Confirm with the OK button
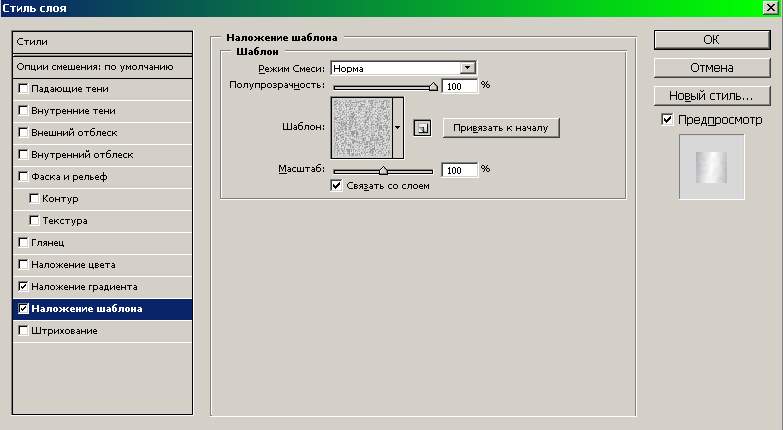This screenshot has width=783, height=430. point(712,40)
